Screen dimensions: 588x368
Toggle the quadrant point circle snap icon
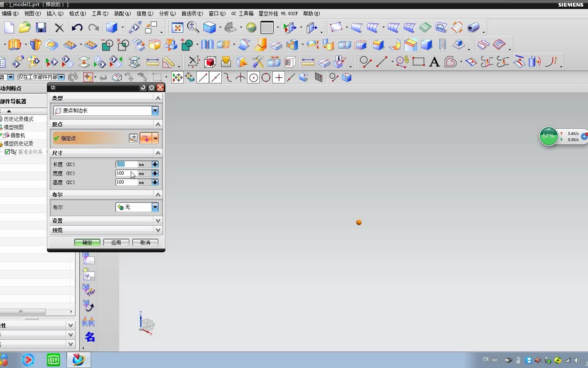click(x=266, y=77)
